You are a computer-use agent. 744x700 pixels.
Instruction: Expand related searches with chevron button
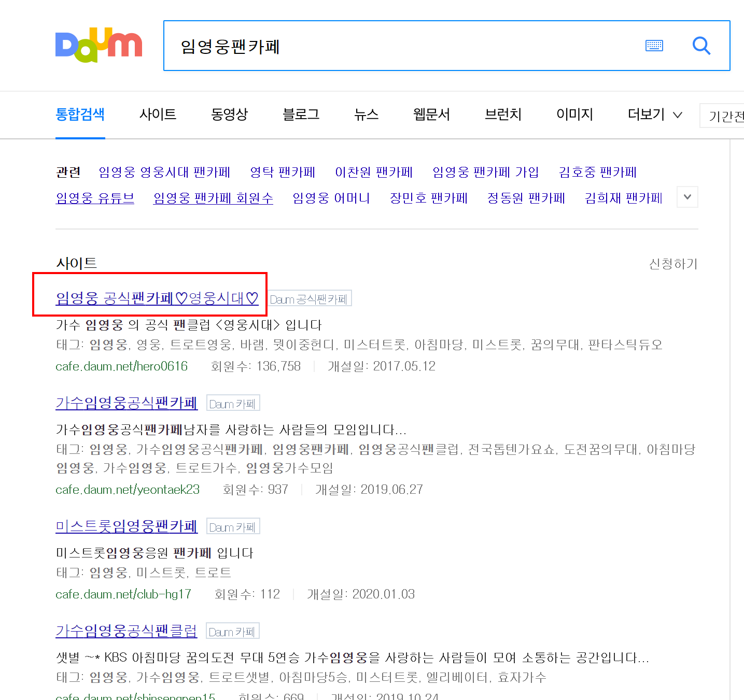[x=687, y=197]
